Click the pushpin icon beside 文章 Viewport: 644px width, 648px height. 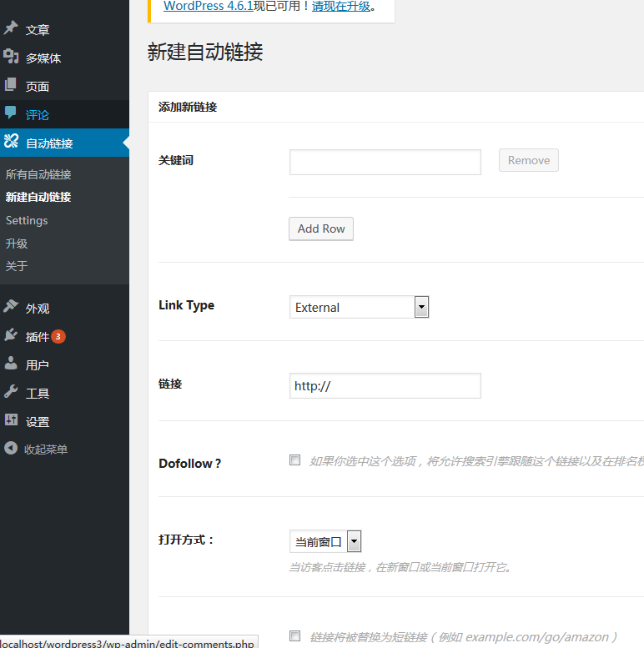pos(11,29)
